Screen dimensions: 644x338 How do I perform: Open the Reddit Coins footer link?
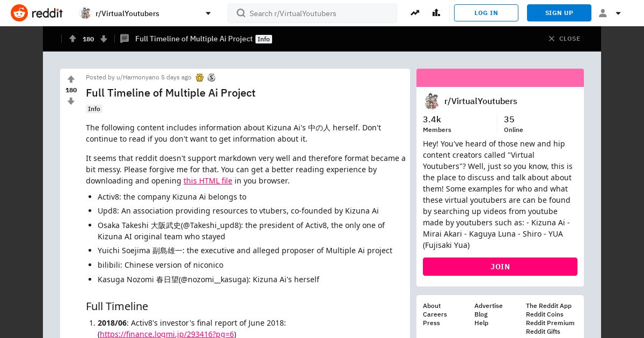pyautogui.click(x=545, y=314)
